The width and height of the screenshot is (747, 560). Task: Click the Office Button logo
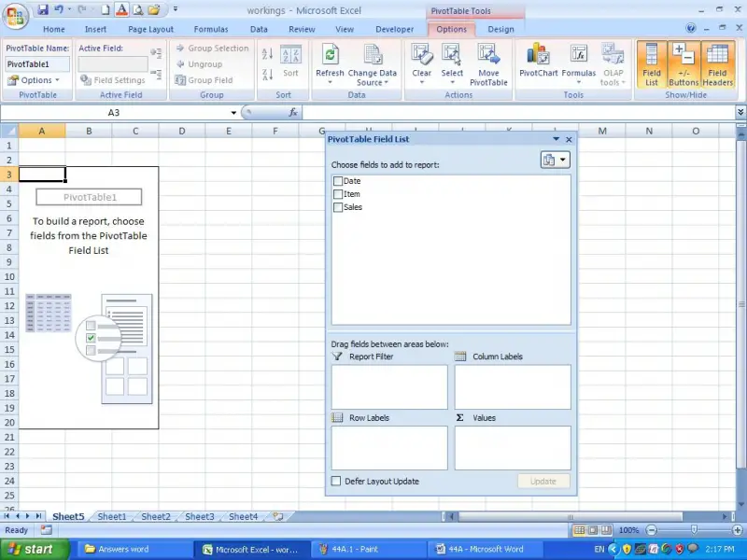tap(16, 16)
